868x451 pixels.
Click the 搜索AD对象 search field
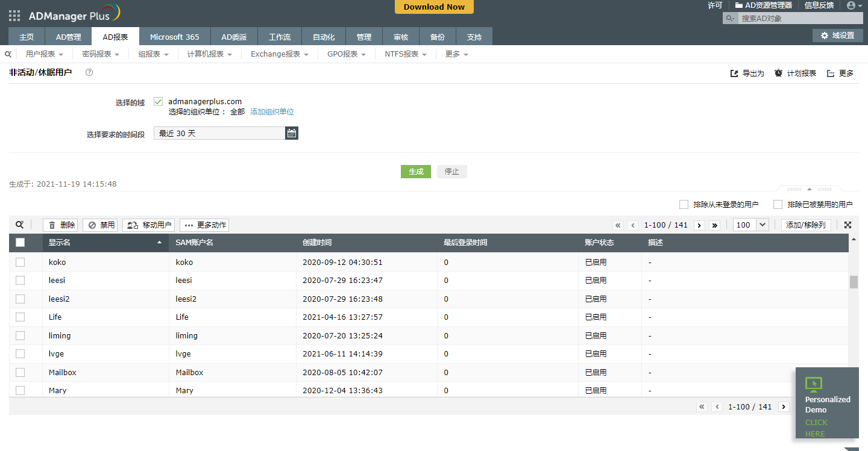tap(796, 19)
